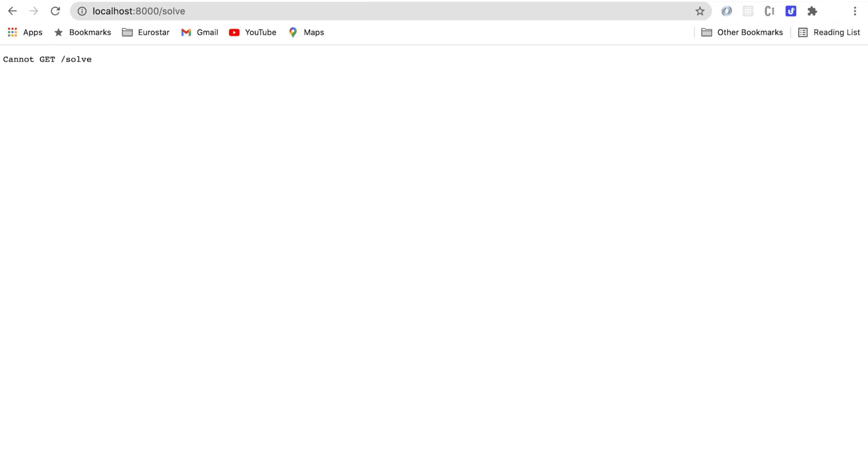Image resolution: width=868 pixels, height=450 pixels.
Task: Click the page reload icon
Action: (55, 11)
